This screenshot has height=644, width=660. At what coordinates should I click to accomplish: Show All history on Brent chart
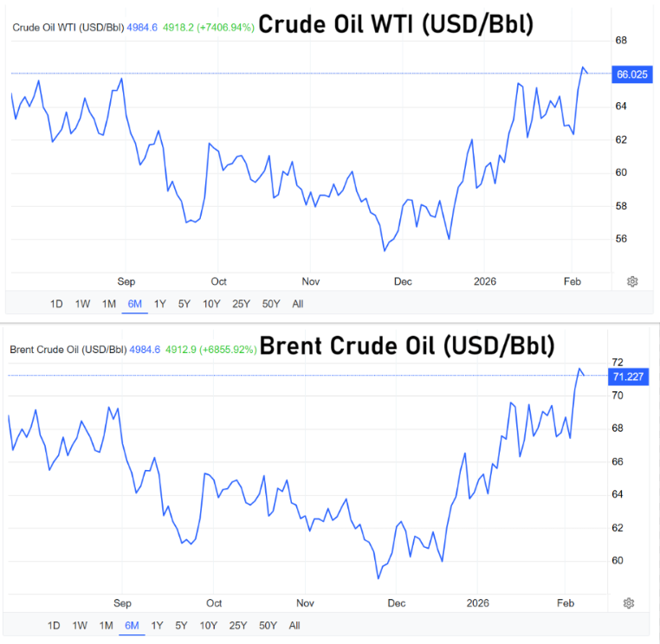click(x=294, y=625)
